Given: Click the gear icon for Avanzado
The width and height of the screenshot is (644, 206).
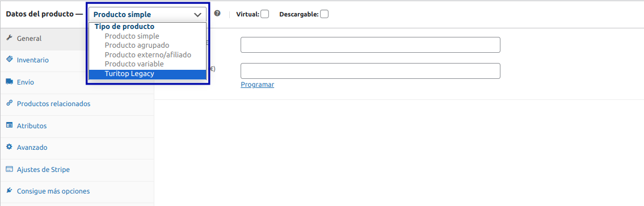Looking at the screenshot, I should point(10,147).
